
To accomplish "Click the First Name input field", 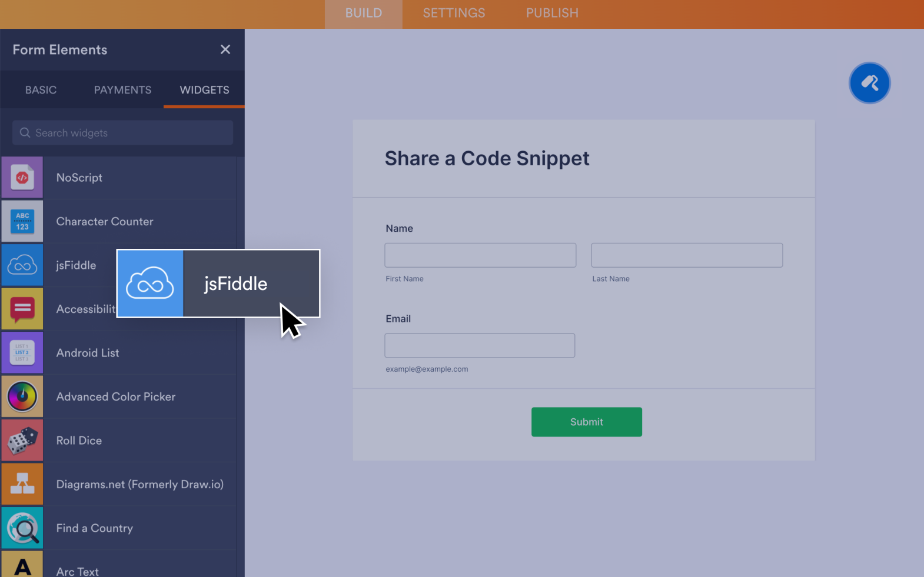I will (480, 255).
